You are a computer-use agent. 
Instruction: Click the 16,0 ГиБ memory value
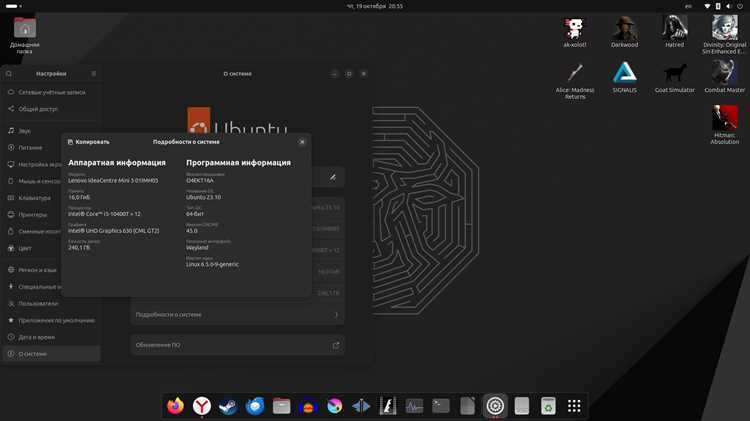(79, 198)
